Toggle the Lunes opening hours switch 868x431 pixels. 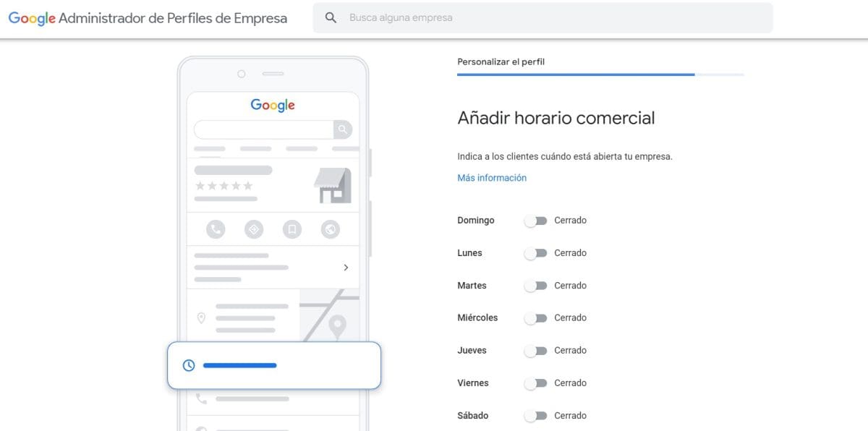[x=536, y=253]
